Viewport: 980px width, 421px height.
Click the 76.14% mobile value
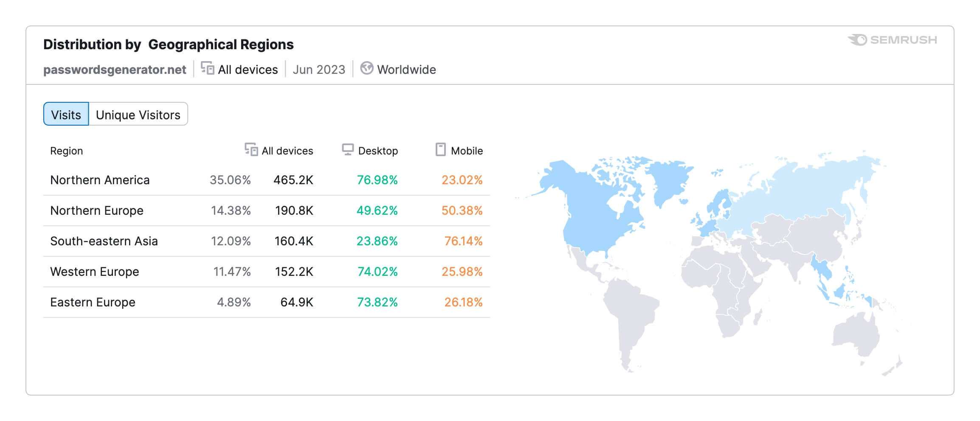pyautogui.click(x=463, y=241)
